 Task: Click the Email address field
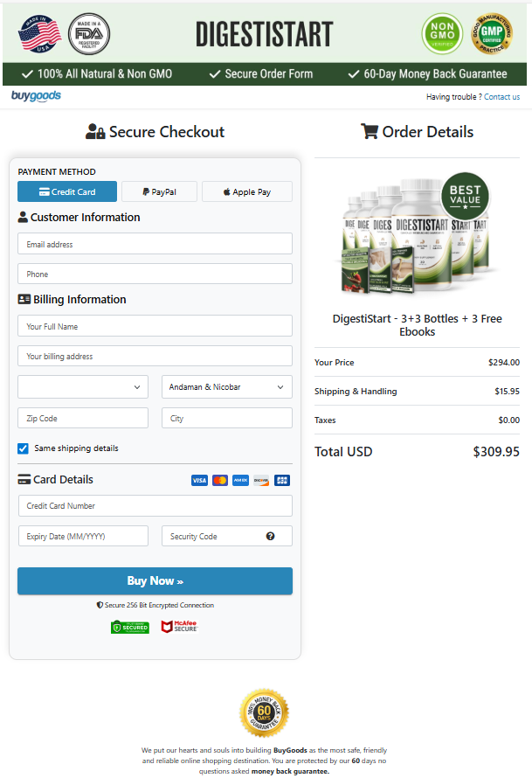[155, 245]
